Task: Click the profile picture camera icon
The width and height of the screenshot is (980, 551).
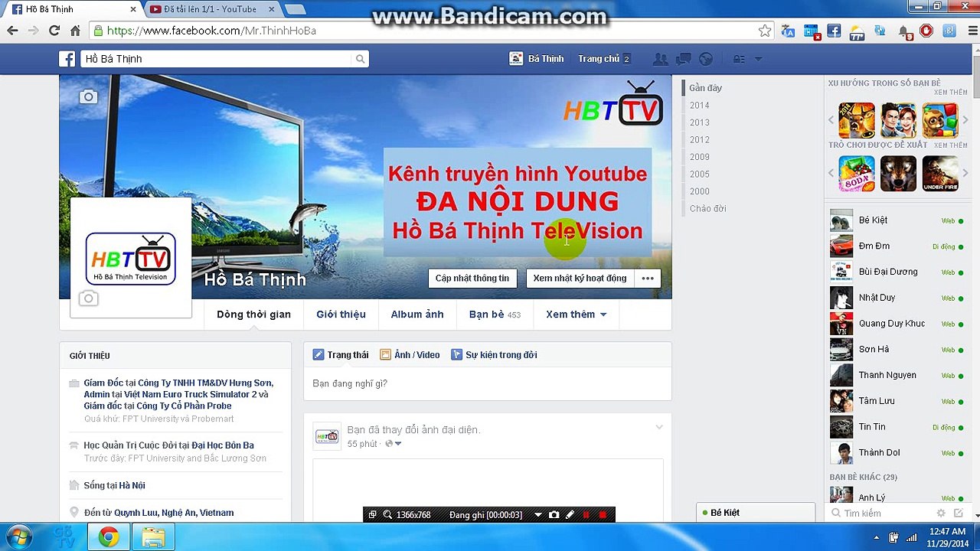Action: pyautogui.click(x=89, y=298)
